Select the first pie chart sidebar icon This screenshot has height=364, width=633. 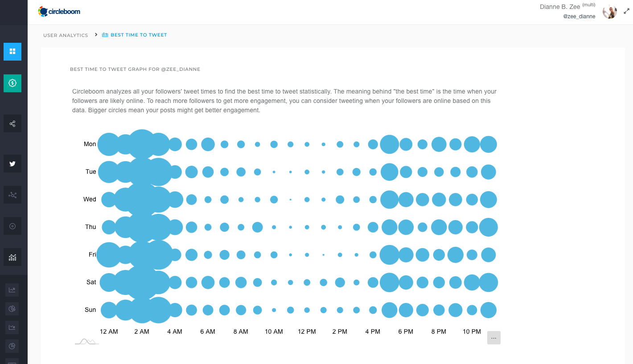point(12,309)
